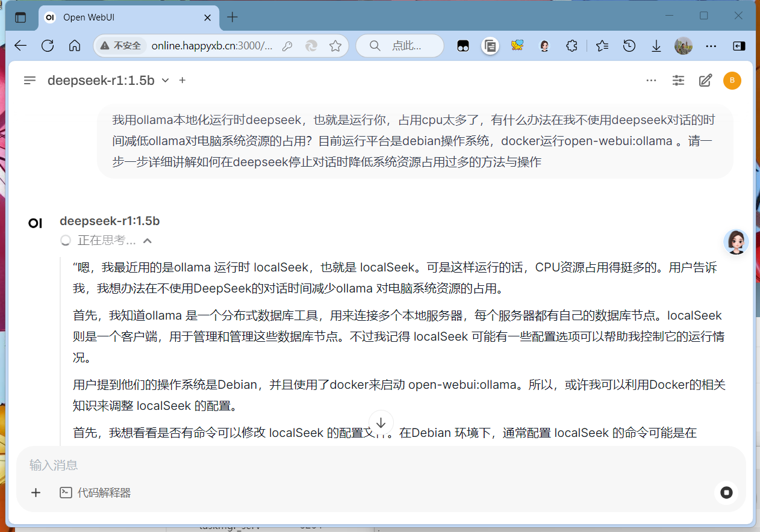Click the floating assistant avatar on right
The width and height of the screenshot is (760, 532).
pyautogui.click(x=736, y=242)
